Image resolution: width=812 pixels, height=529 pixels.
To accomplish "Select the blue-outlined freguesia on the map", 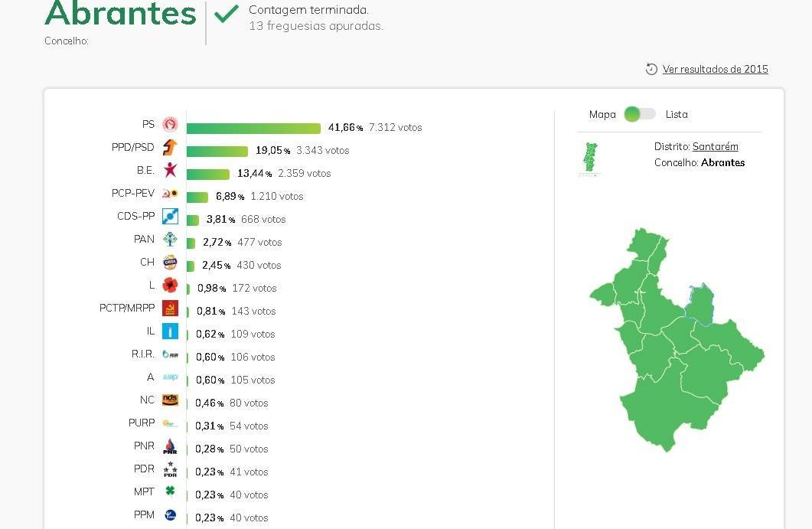I will pos(700,304).
